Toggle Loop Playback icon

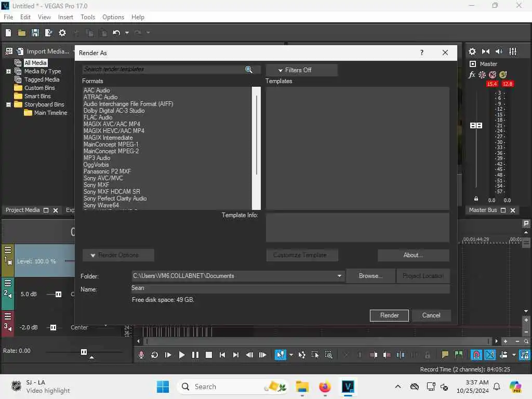coord(154,355)
